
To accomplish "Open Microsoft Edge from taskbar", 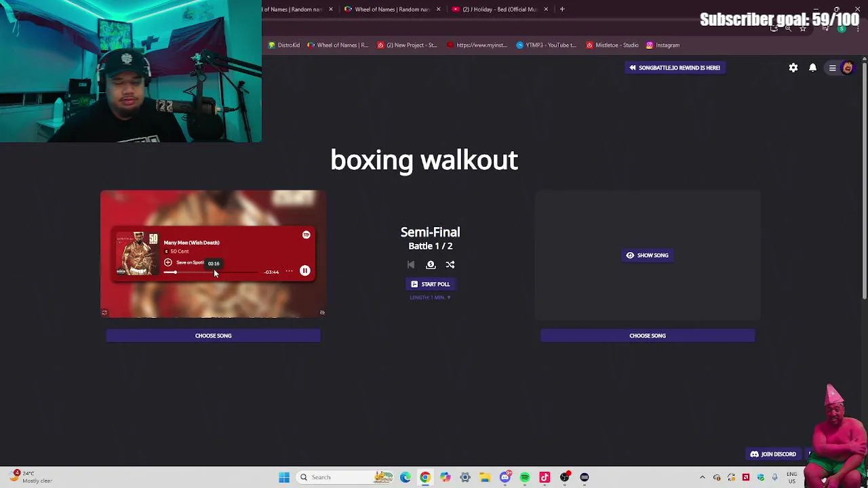I will click(406, 477).
